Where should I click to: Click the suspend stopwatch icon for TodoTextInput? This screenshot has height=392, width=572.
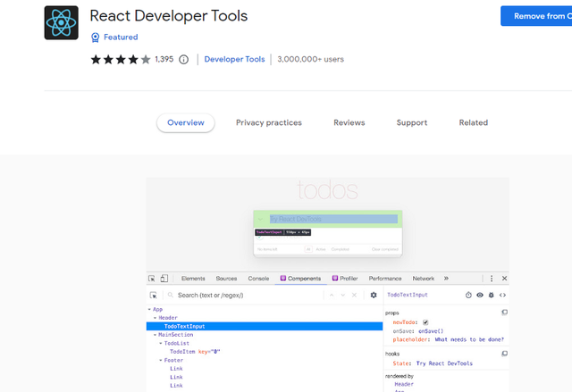tap(468, 295)
